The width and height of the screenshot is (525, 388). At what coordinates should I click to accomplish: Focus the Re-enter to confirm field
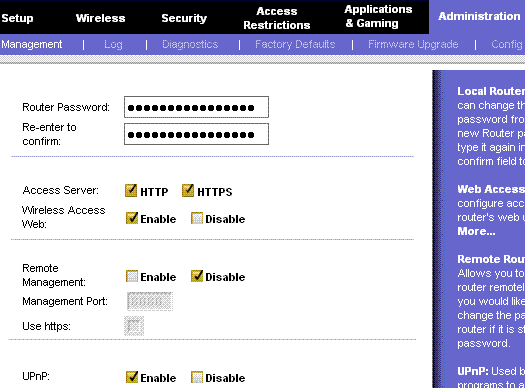pyautogui.click(x=196, y=134)
